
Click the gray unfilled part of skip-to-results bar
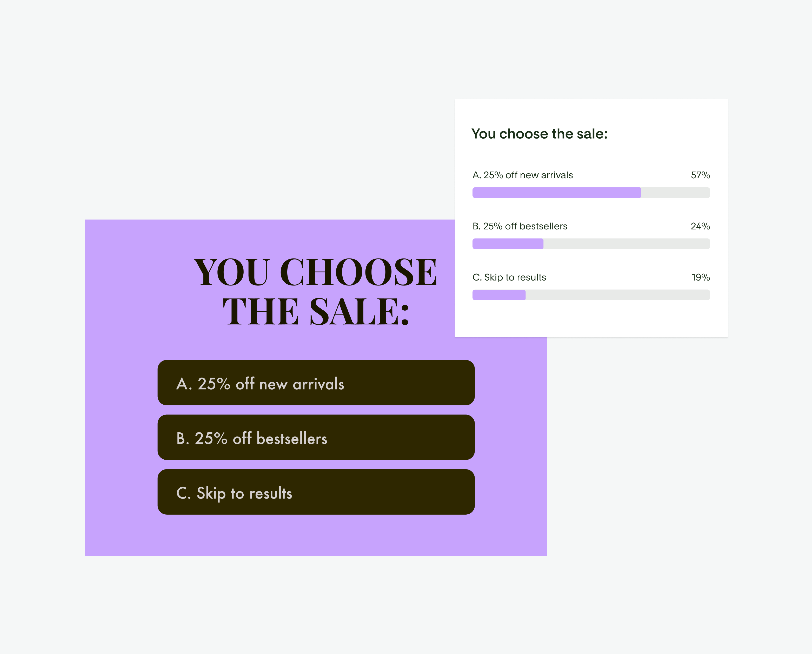617,295
